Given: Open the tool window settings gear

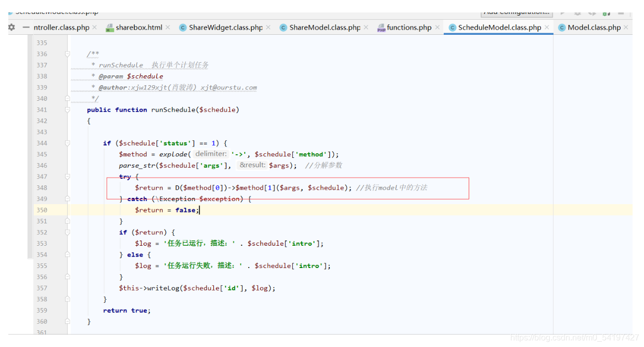Looking at the screenshot, I should coord(11,28).
